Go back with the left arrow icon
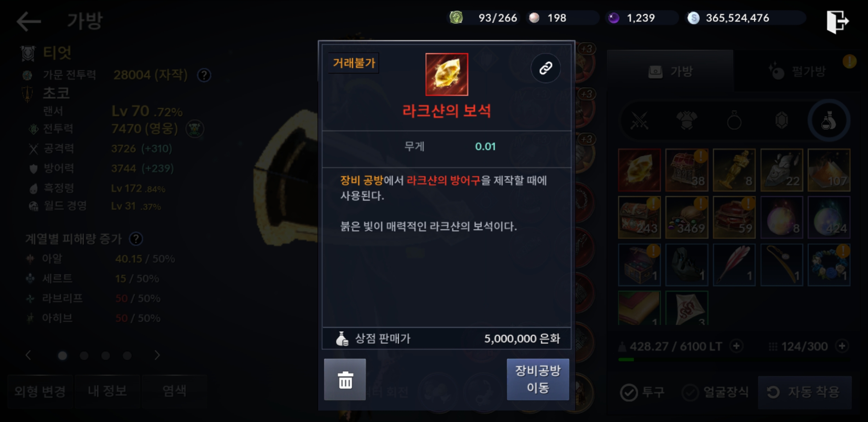 tap(29, 21)
